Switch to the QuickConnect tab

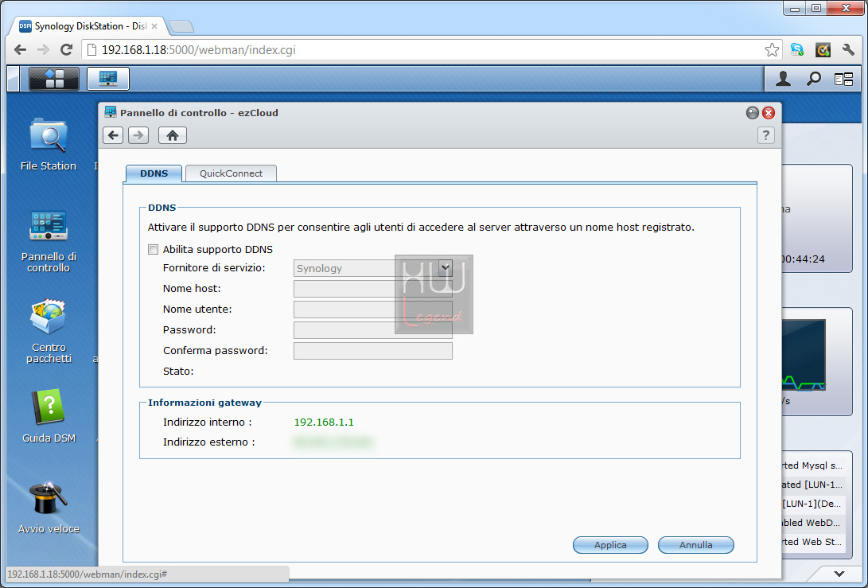(x=231, y=173)
